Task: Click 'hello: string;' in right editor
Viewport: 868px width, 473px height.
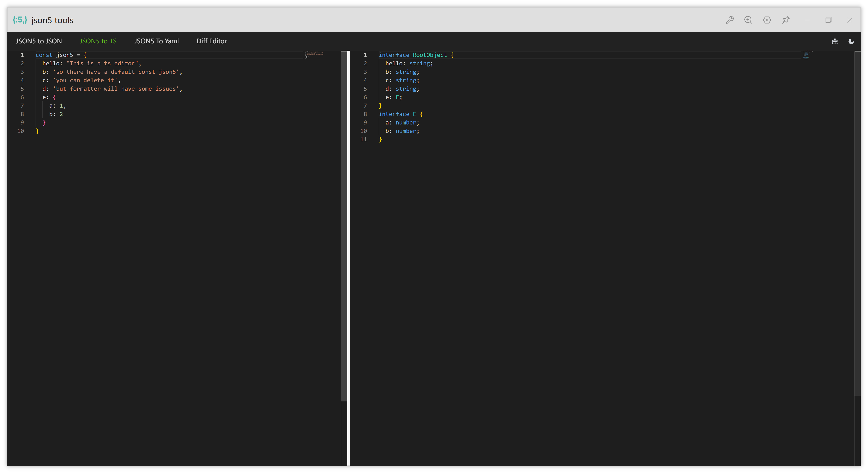Action: point(409,63)
